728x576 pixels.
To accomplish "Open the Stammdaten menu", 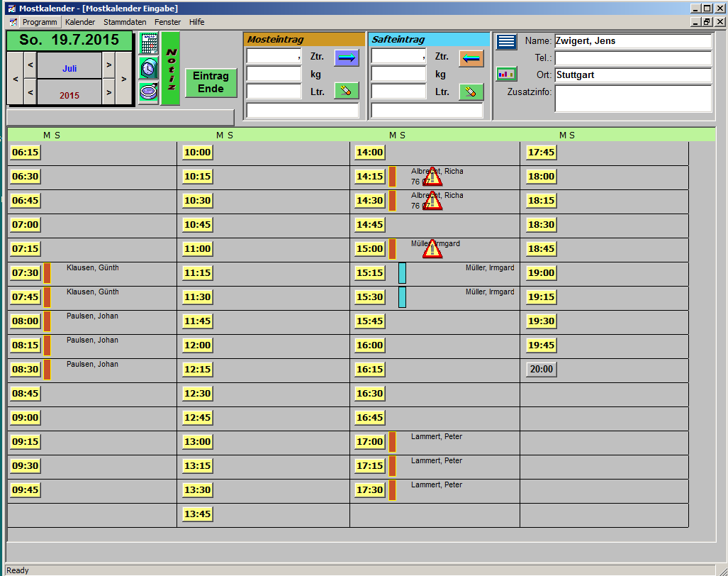I will click(x=125, y=22).
